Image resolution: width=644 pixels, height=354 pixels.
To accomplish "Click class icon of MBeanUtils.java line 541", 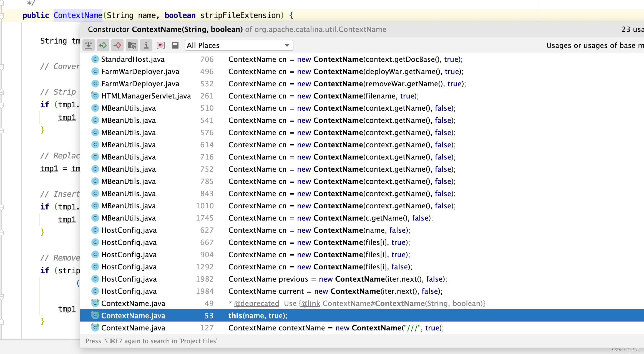I will point(95,120).
